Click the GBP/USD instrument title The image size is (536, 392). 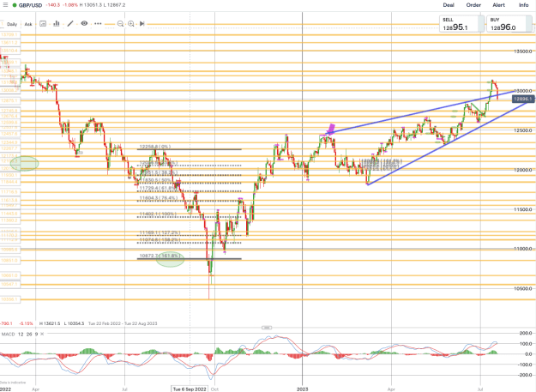pos(30,5)
